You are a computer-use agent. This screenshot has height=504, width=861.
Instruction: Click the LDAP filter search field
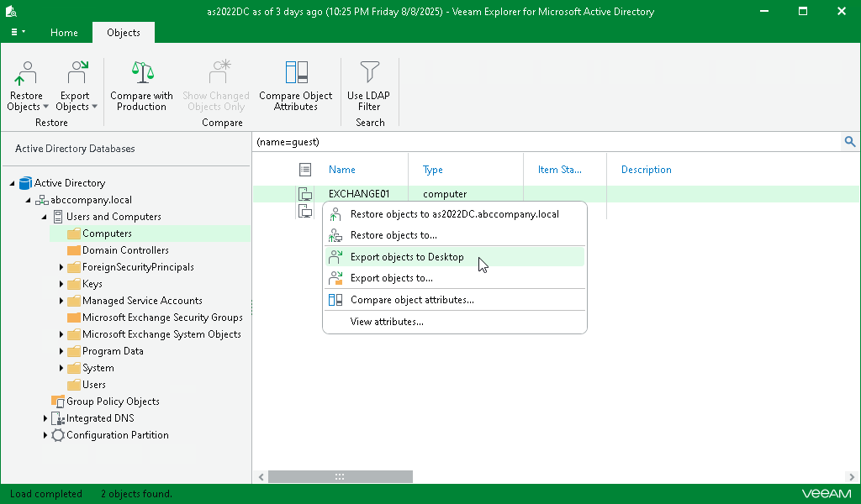pos(547,142)
